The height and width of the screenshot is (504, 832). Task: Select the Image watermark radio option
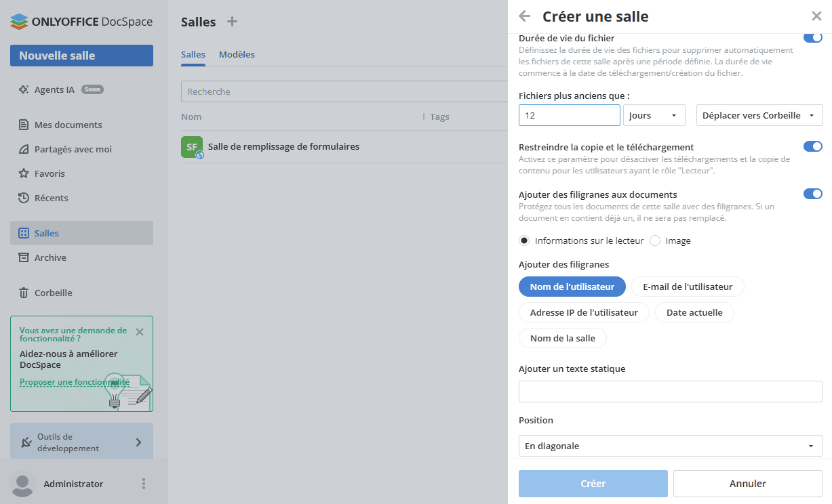[x=655, y=240]
